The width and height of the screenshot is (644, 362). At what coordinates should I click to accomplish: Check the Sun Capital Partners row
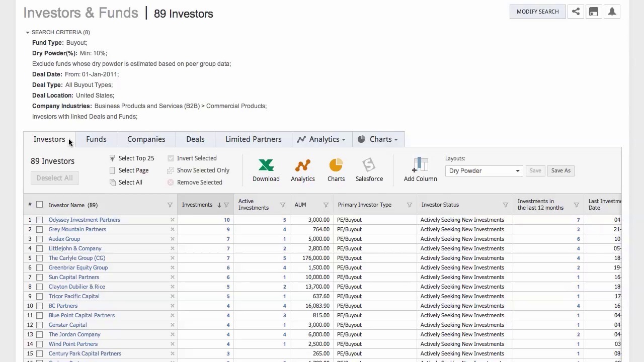[x=39, y=277]
